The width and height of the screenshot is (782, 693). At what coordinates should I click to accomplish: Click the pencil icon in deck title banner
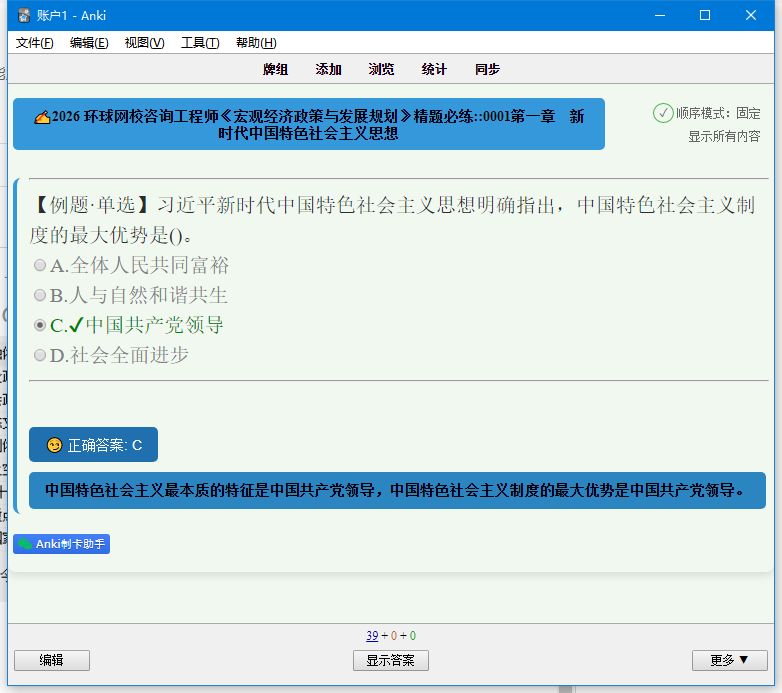click(x=42, y=117)
